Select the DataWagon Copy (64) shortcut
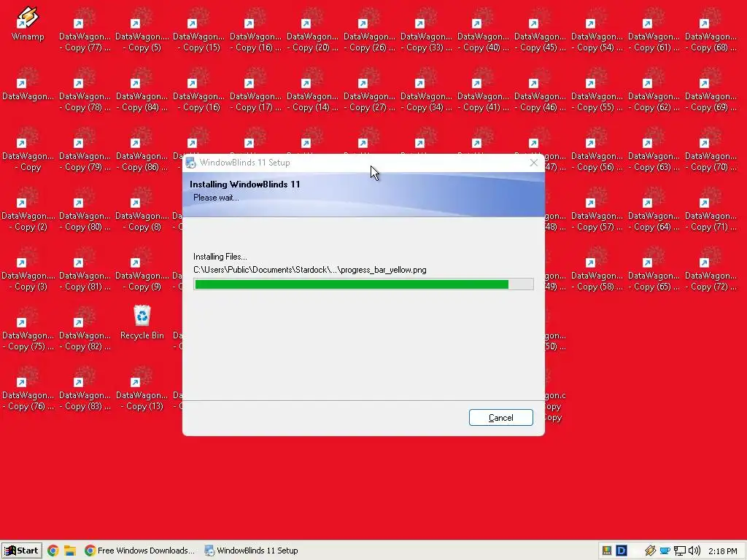The image size is (747, 560). click(654, 210)
